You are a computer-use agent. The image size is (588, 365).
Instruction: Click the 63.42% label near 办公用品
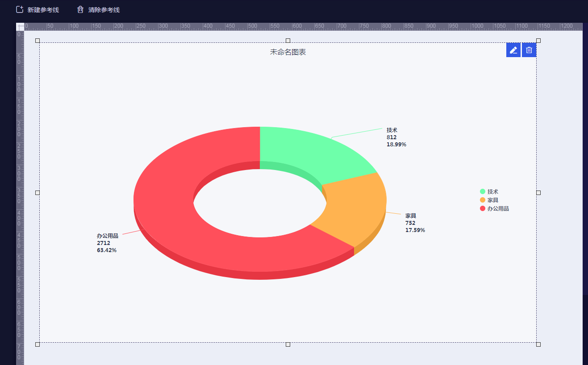[107, 250]
